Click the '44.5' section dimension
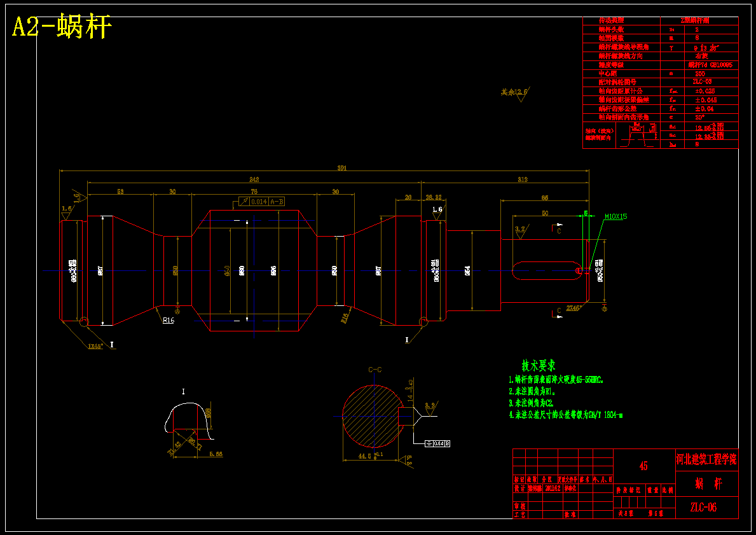This screenshot has height=535, width=756. pos(364,455)
